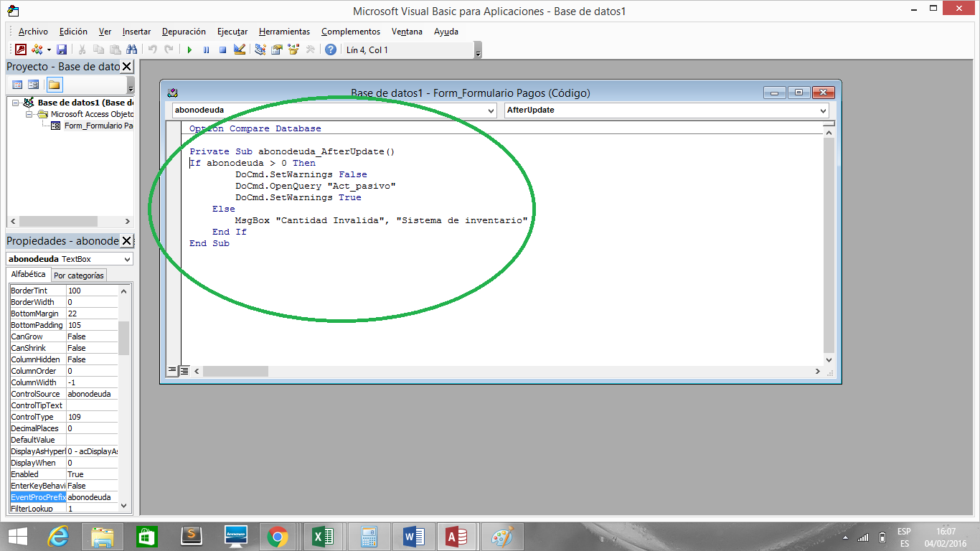Open the Properties Window toolbar icon
The width and height of the screenshot is (980, 551).
point(277,50)
